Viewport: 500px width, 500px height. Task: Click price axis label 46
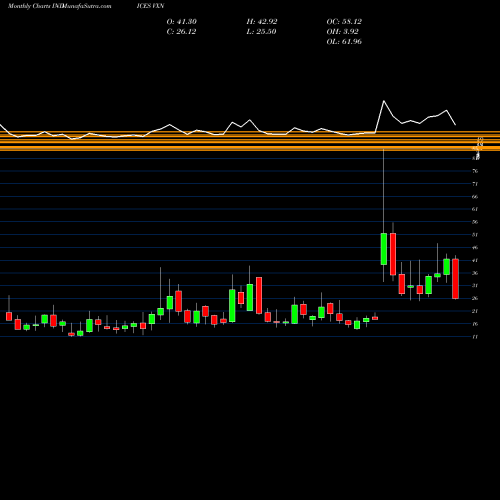point(475,247)
